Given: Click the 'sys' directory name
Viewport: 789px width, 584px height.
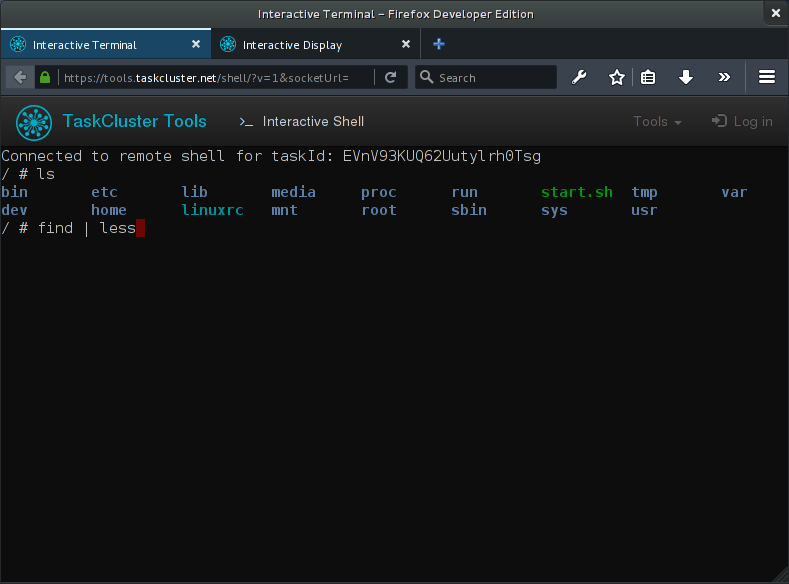Looking at the screenshot, I should point(554,210).
